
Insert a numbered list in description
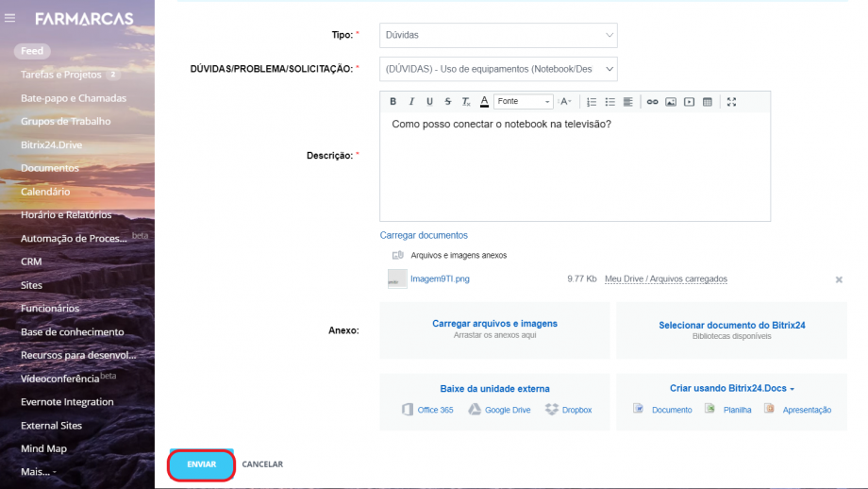pos(592,102)
